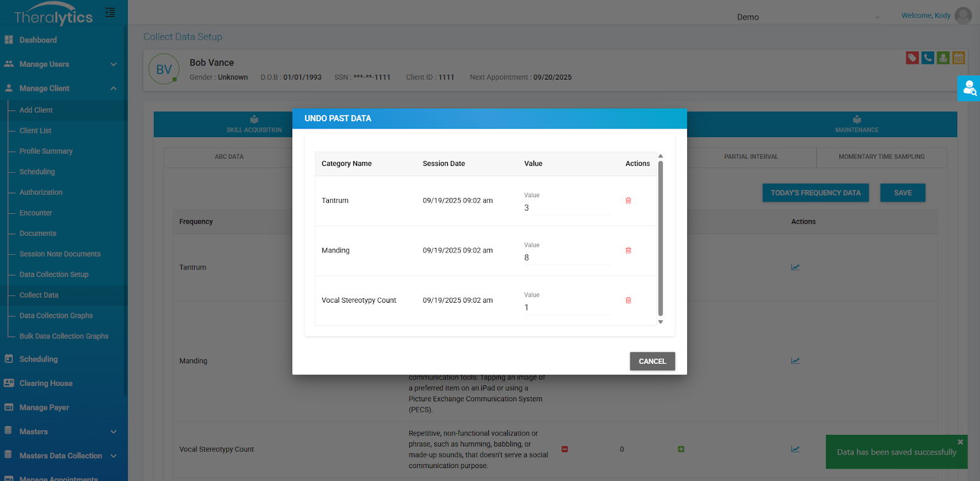Open Session Note Documents in sidebar
The image size is (980, 481).
(60, 254)
